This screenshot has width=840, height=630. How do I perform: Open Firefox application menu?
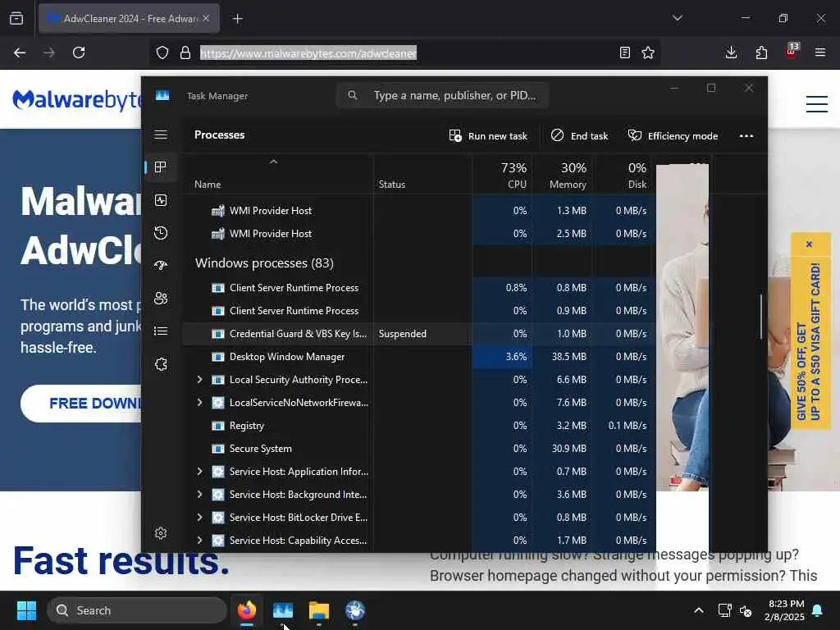pos(820,52)
